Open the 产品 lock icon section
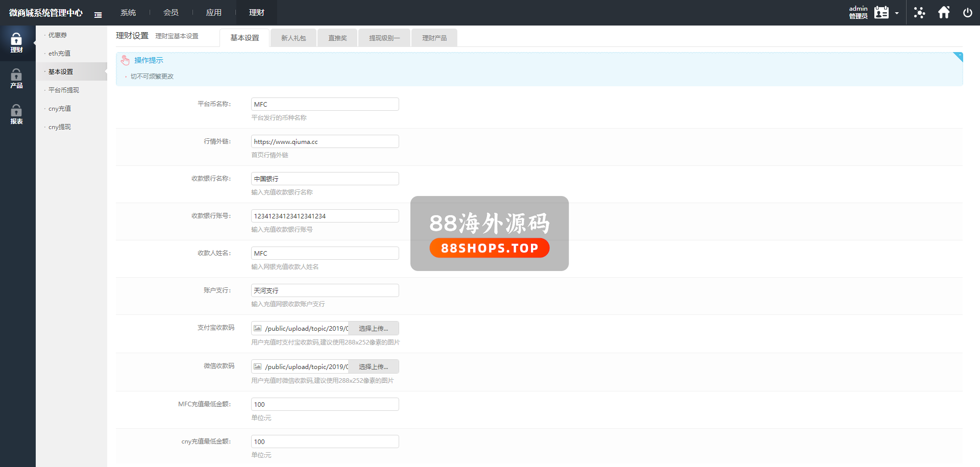980x467 pixels. click(16, 79)
